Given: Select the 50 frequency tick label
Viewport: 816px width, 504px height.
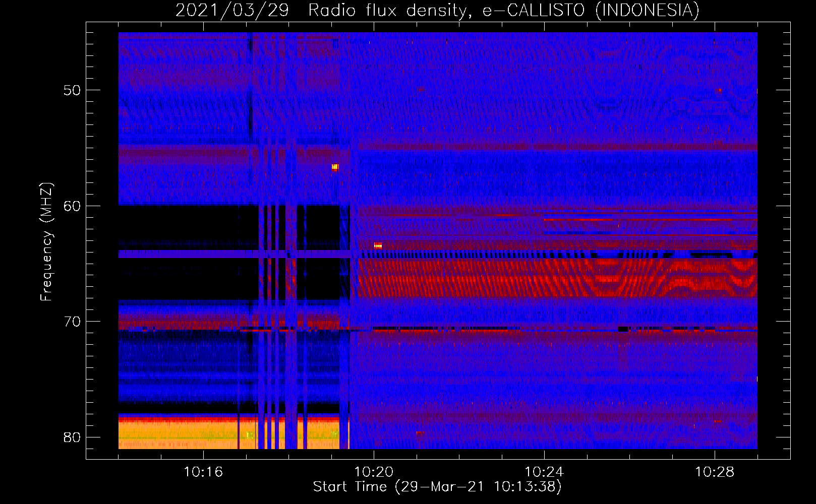Looking at the screenshot, I should (72, 90).
